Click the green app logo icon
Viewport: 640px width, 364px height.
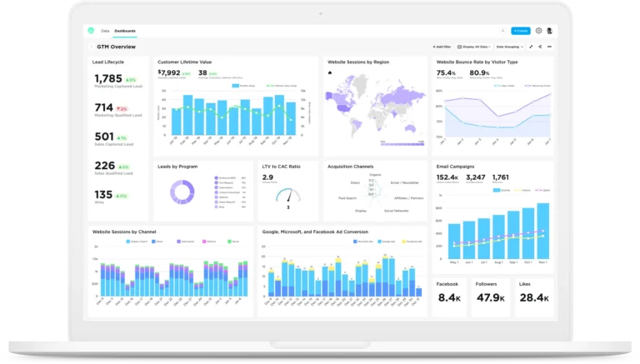[91, 31]
